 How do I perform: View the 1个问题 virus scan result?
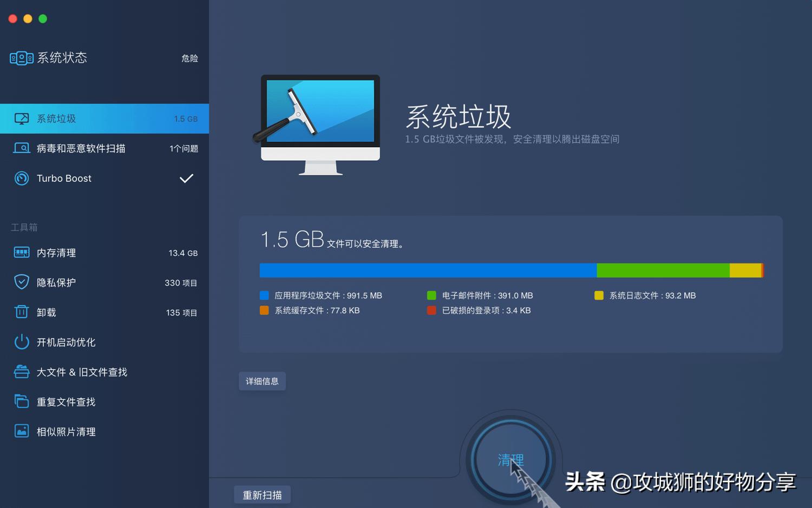point(184,148)
